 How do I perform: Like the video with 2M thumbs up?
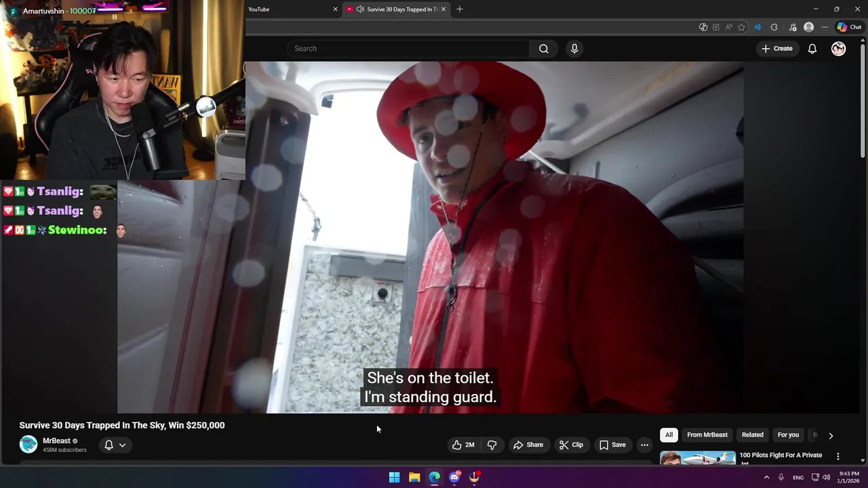click(463, 445)
